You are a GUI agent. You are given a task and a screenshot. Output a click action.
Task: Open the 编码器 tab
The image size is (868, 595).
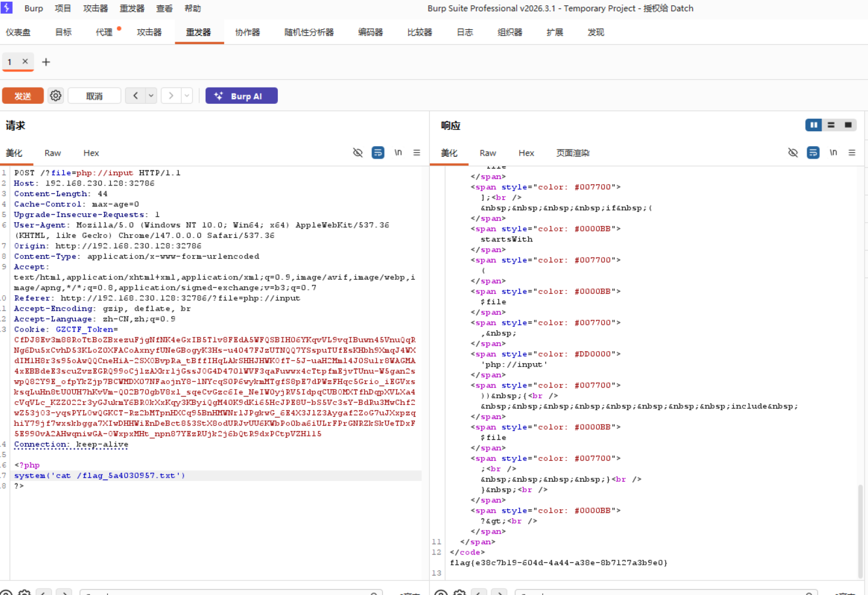tap(370, 32)
